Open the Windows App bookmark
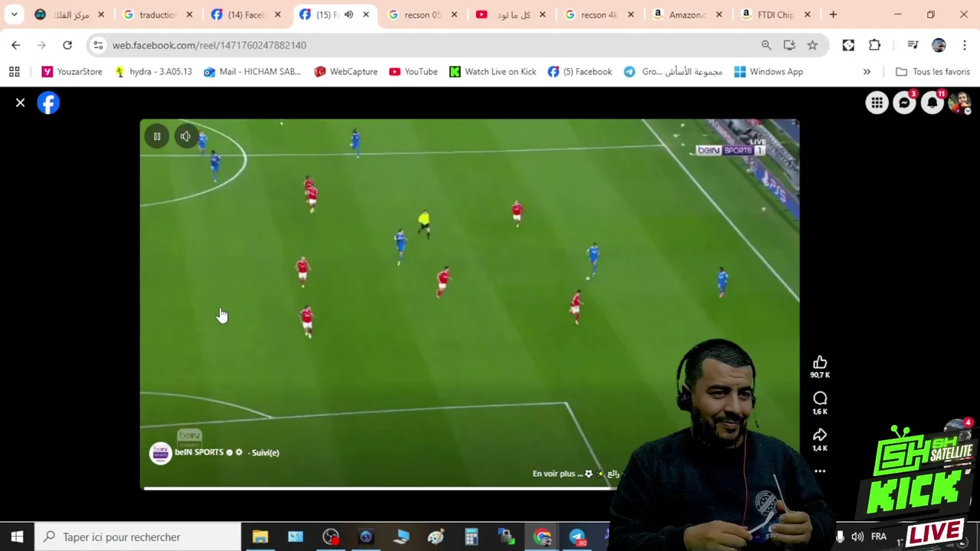This screenshot has height=551, width=980. (x=769, y=72)
